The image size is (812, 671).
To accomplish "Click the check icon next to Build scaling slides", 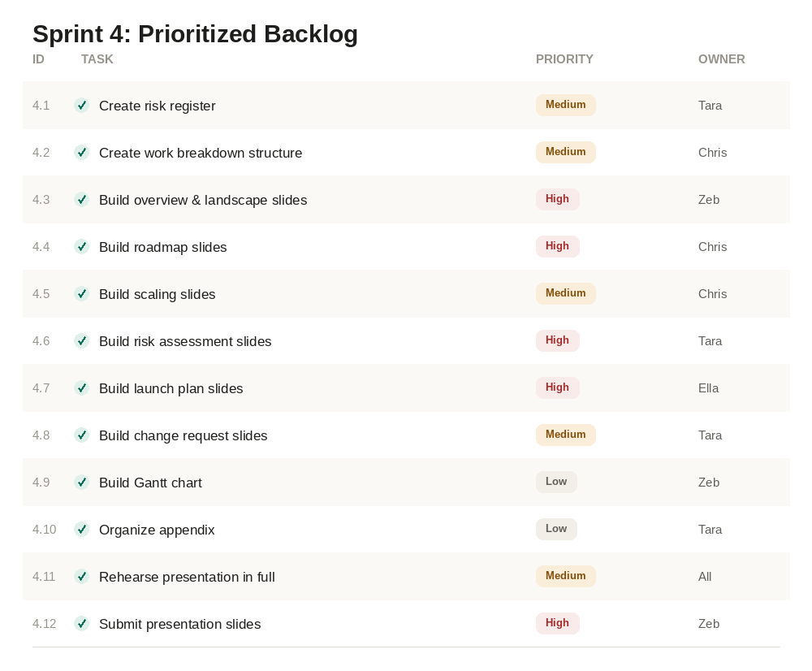I will coord(81,294).
